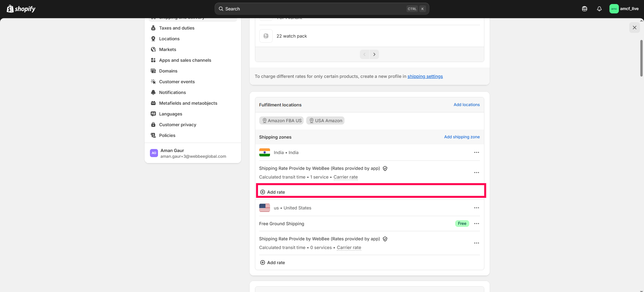Click the United States flag icon
Image resolution: width=644 pixels, height=292 pixels.
pos(264,208)
